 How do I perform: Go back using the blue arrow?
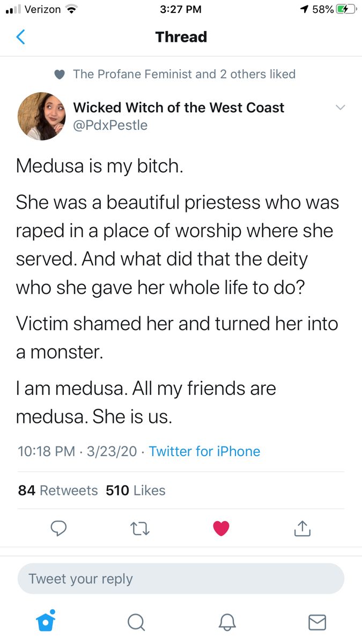click(x=20, y=37)
